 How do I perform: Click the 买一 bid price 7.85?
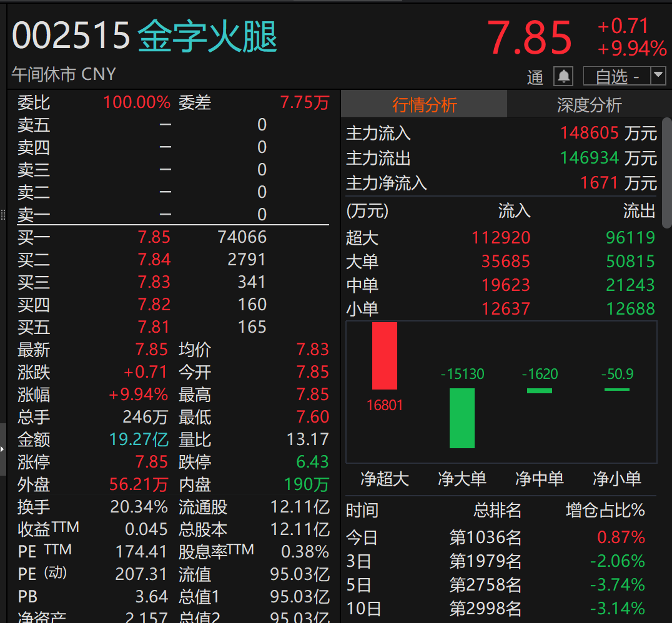click(154, 237)
